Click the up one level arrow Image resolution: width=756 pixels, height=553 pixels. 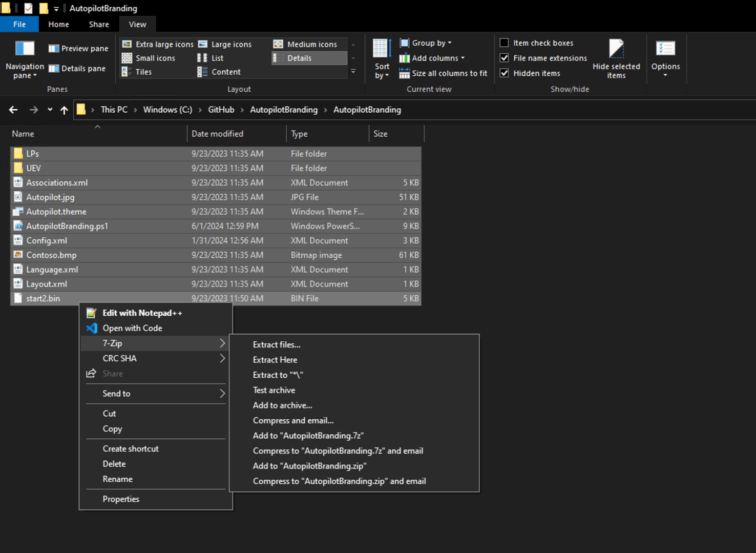point(64,110)
